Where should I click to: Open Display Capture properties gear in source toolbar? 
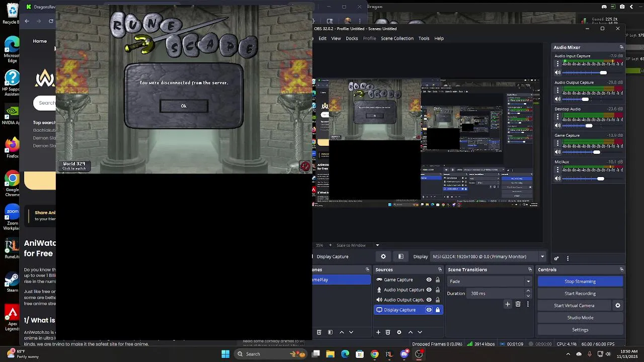coord(383,256)
